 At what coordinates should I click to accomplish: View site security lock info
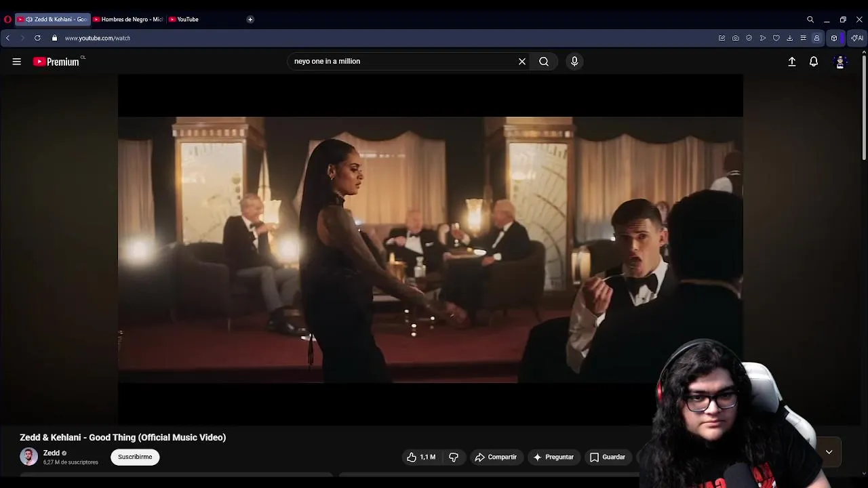pos(55,38)
